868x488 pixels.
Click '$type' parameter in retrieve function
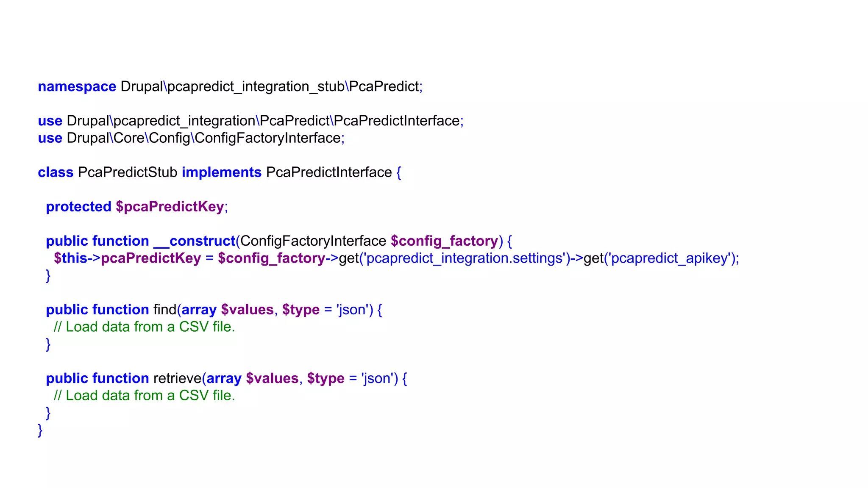coord(325,378)
